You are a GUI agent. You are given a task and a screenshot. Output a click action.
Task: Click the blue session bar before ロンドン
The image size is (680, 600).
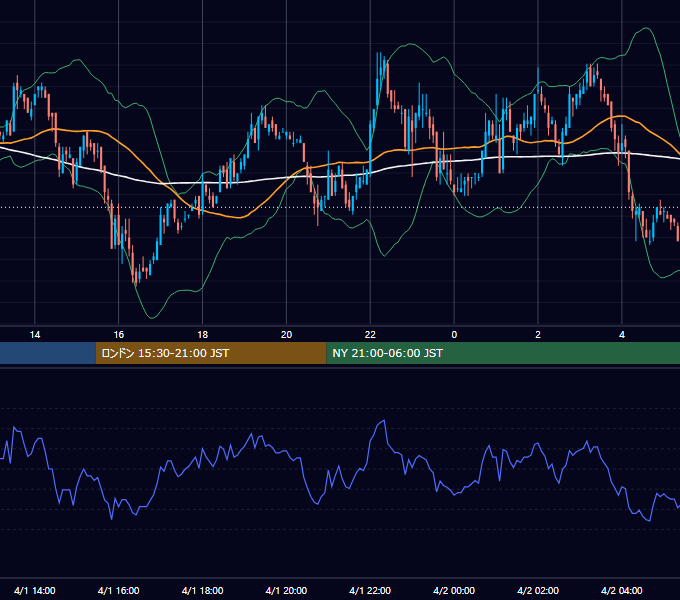pos(48,353)
